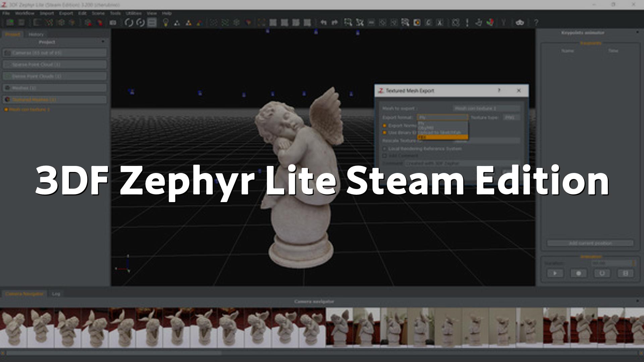Screen dimensions: 644x362
Task: Collapse the Textured Meshes (1) section
Action: click(x=55, y=100)
